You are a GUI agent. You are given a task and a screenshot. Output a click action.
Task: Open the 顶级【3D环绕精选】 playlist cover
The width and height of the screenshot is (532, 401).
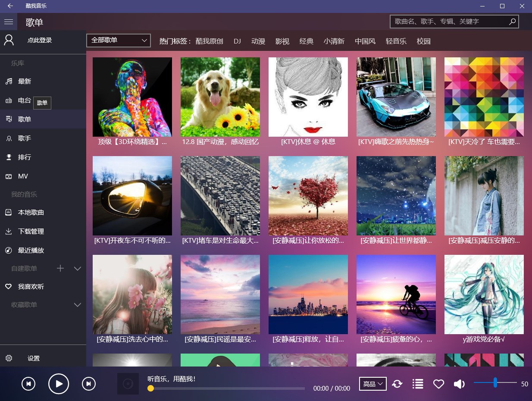click(x=132, y=97)
